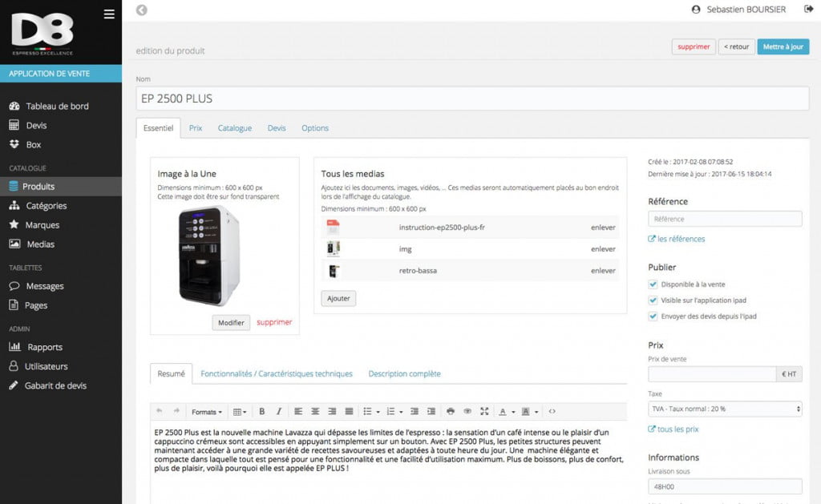Toggle fullscreen icon in the editor toolbar
Image resolution: width=821 pixels, height=504 pixels.
click(484, 411)
